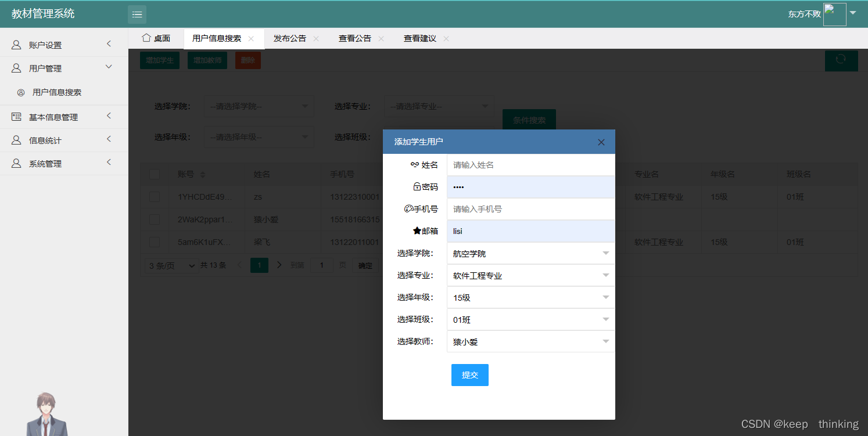Click the user avatar image at top right
This screenshot has width=868, height=436.
834,15
